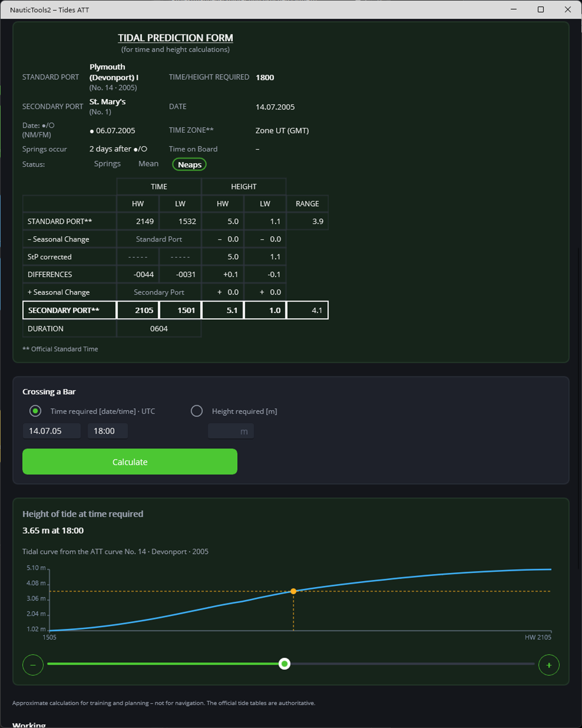Click Standard Port LW time cell 1532

point(180,221)
